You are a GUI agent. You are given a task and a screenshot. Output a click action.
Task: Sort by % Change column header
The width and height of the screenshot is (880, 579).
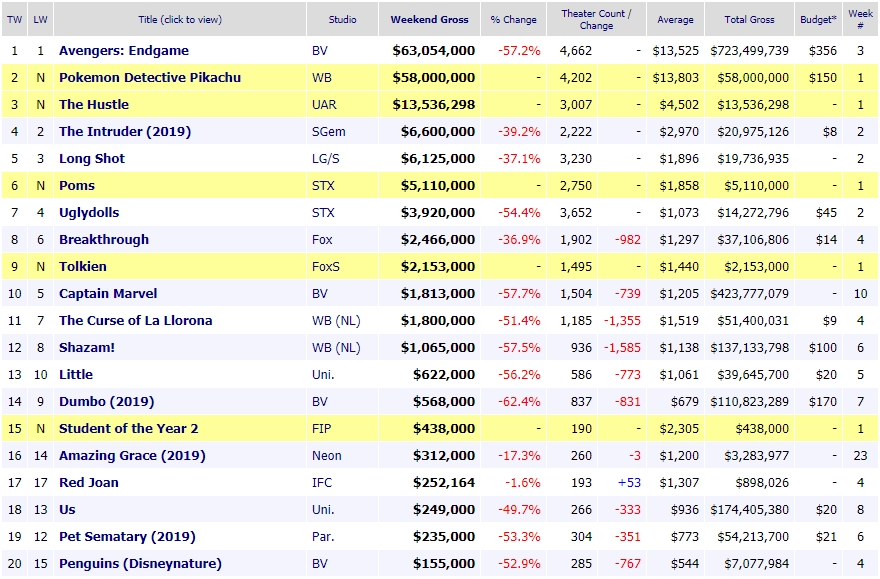point(514,20)
